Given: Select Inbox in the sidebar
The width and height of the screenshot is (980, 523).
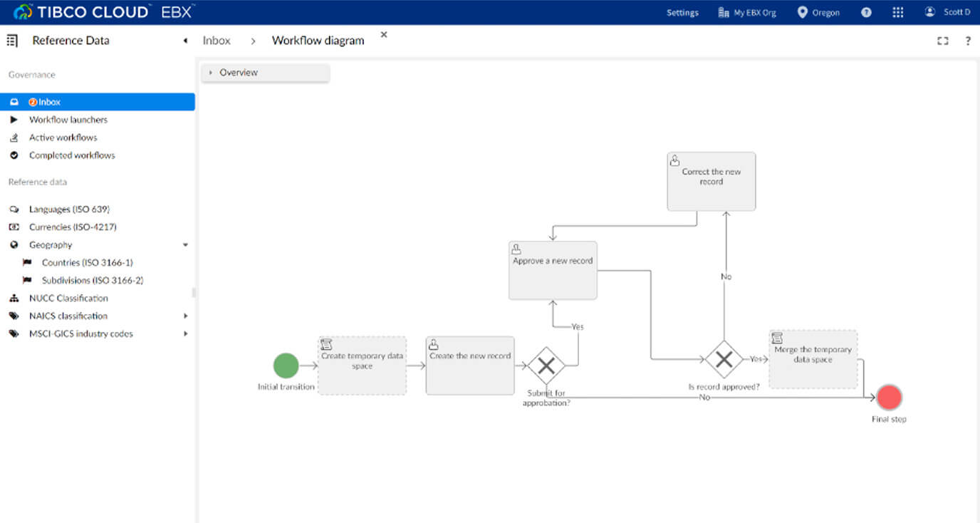Looking at the screenshot, I should point(98,102).
